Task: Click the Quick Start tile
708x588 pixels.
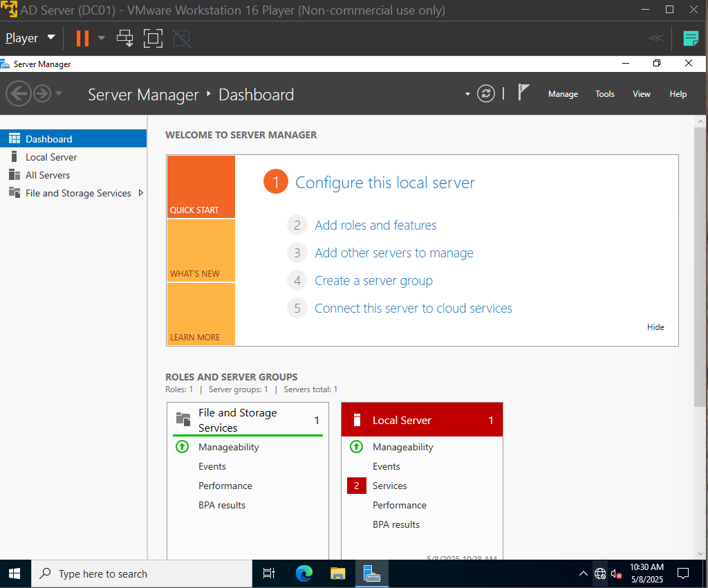Action: tap(201, 187)
